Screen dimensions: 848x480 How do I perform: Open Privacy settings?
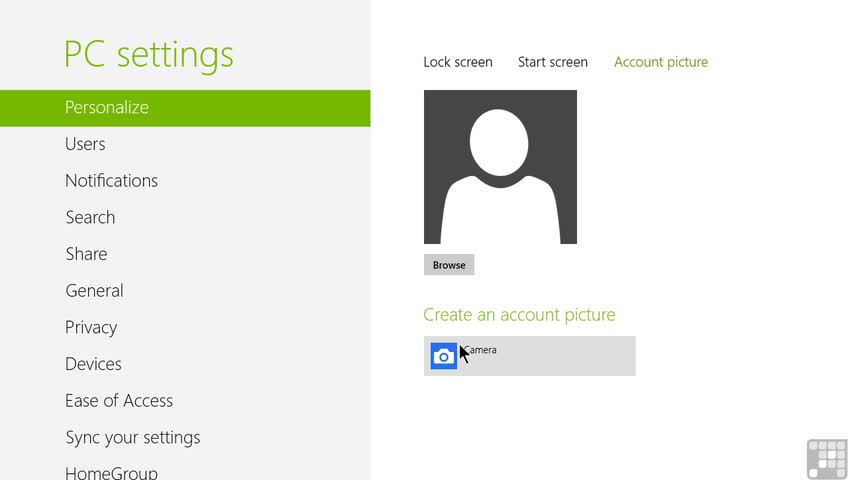click(x=91, y=328)
